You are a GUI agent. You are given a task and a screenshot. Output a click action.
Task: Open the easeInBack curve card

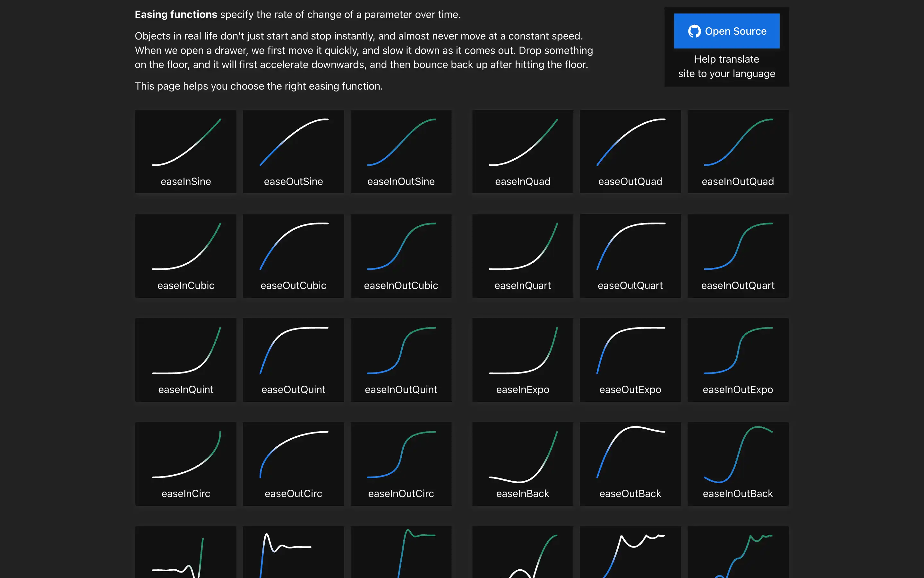tap(523, 464)
